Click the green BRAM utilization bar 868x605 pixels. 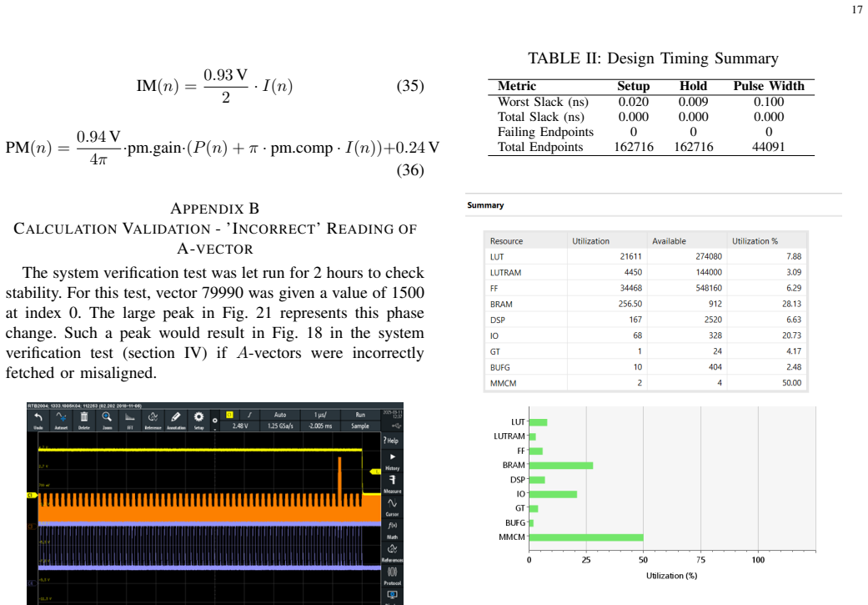coord(561,466)
